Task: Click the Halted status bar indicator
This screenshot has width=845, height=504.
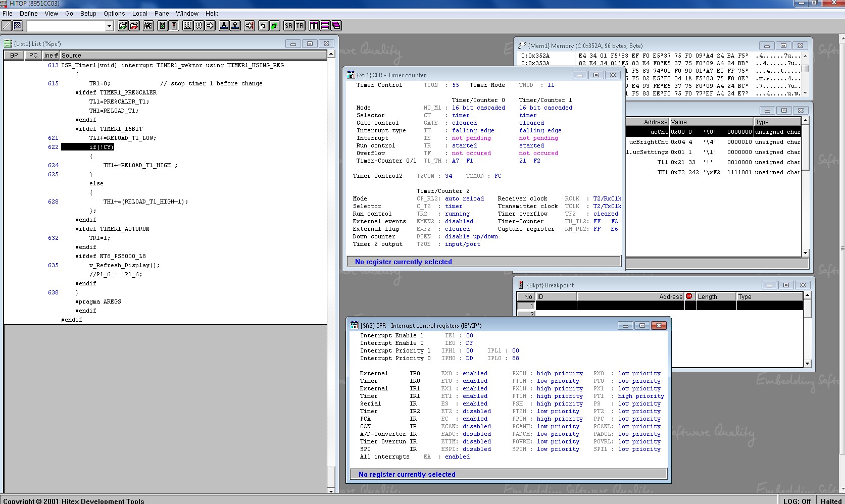Action: click(x=831, y=501)
